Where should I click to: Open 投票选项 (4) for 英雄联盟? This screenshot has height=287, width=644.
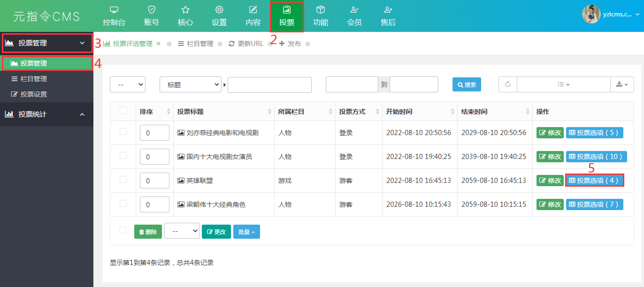click(595, 181)
